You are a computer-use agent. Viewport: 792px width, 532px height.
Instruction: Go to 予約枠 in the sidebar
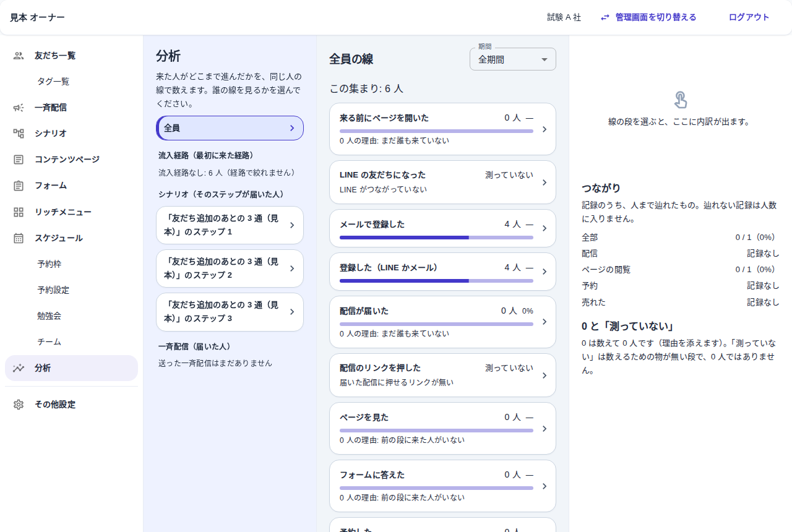click(49, 264)
